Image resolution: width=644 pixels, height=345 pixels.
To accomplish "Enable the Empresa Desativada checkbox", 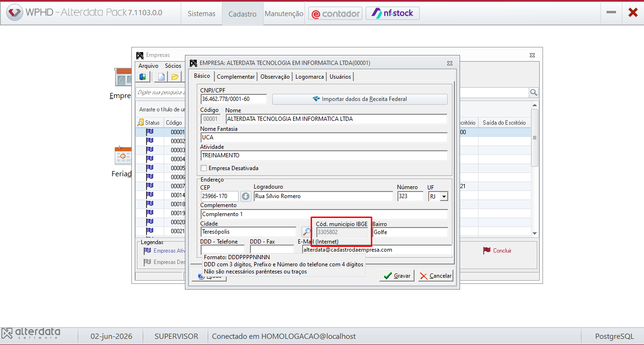I will click(204, 168).
